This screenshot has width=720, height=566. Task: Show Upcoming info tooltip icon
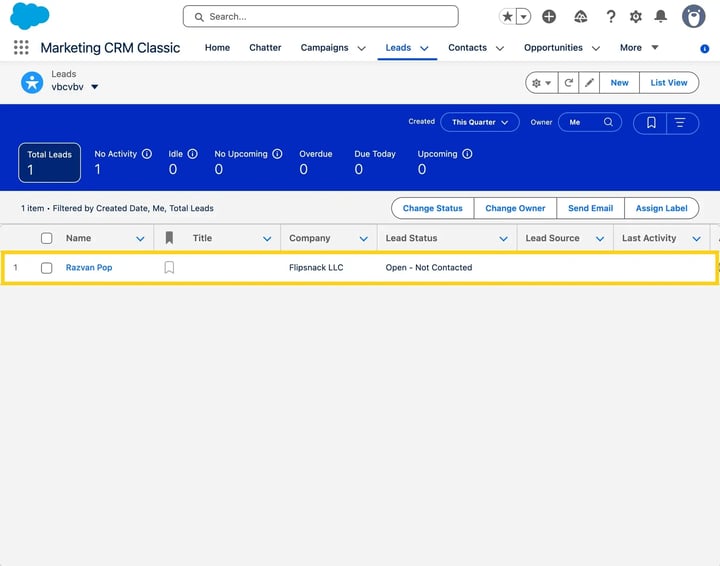(467, 154)
